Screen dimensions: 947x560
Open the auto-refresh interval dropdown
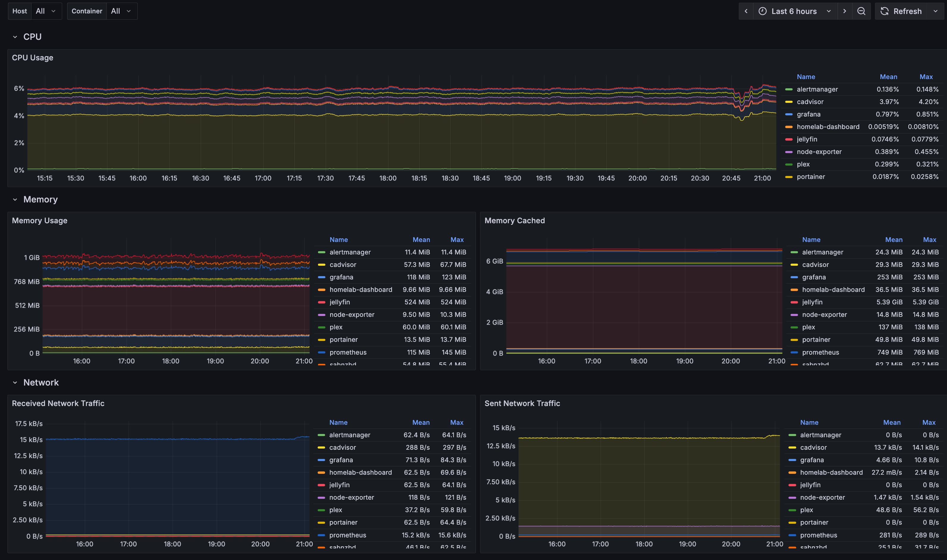(x=936, y=11)
